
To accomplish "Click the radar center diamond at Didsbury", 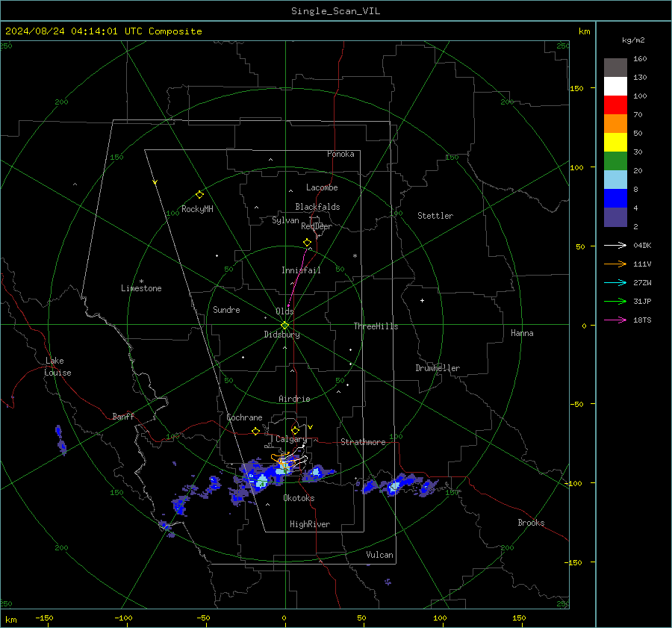I will point(284,326).
